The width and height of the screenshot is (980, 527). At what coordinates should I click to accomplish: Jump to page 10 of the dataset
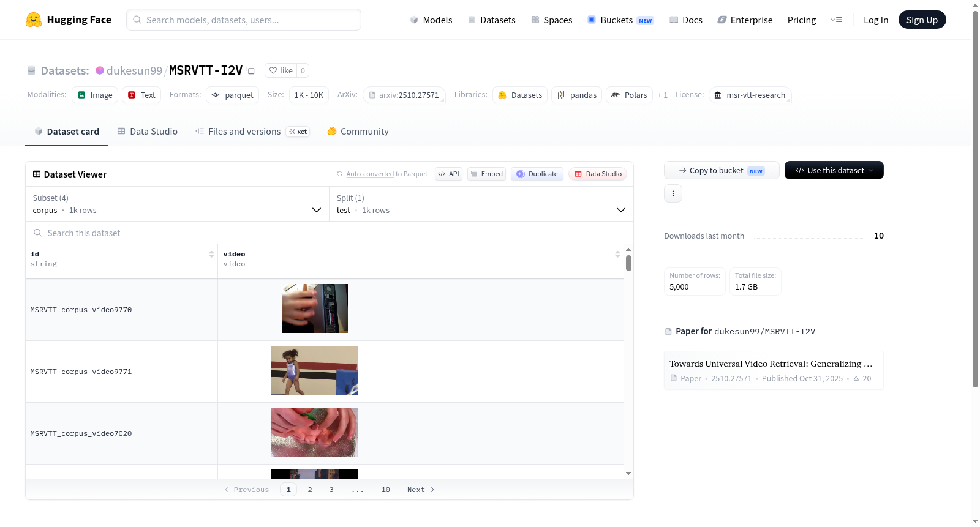point(386,490)
